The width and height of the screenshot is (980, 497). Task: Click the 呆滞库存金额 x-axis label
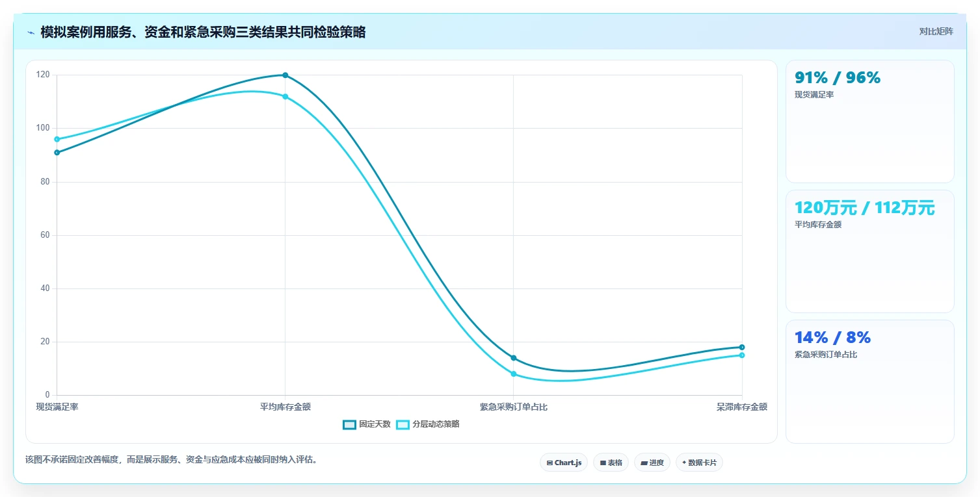coord(742,407)
